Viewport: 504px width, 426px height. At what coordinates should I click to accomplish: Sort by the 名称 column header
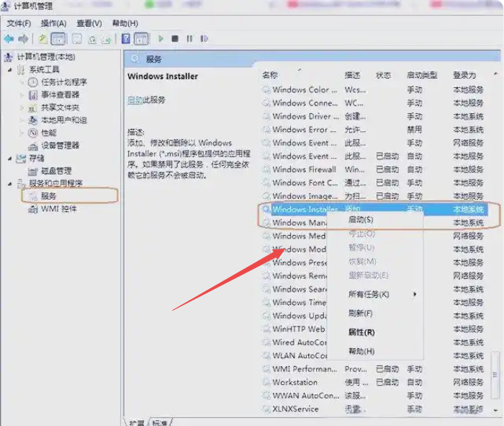270,75
